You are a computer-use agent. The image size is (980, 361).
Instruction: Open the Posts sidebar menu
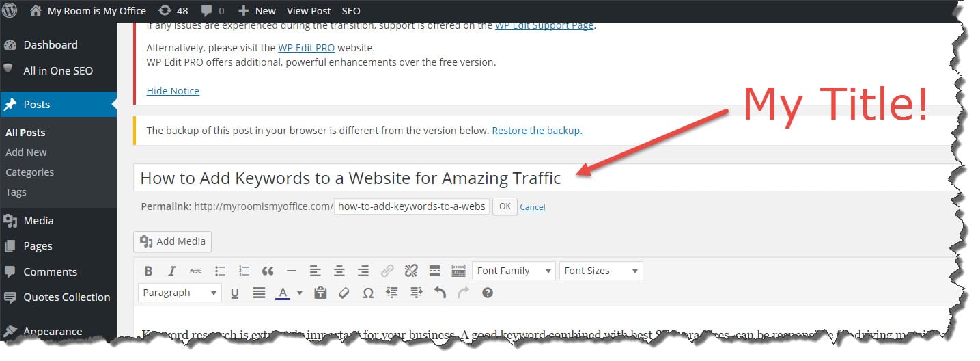click(58, 105)
